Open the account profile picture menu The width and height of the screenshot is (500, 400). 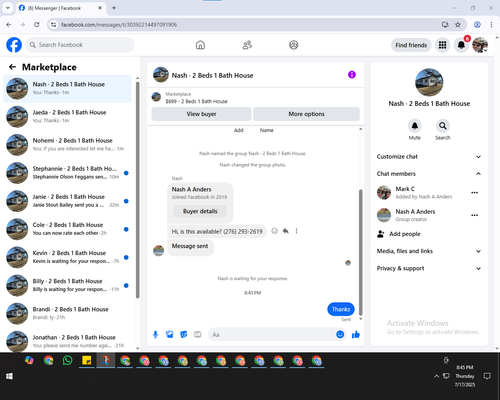[x=480, y=45]
